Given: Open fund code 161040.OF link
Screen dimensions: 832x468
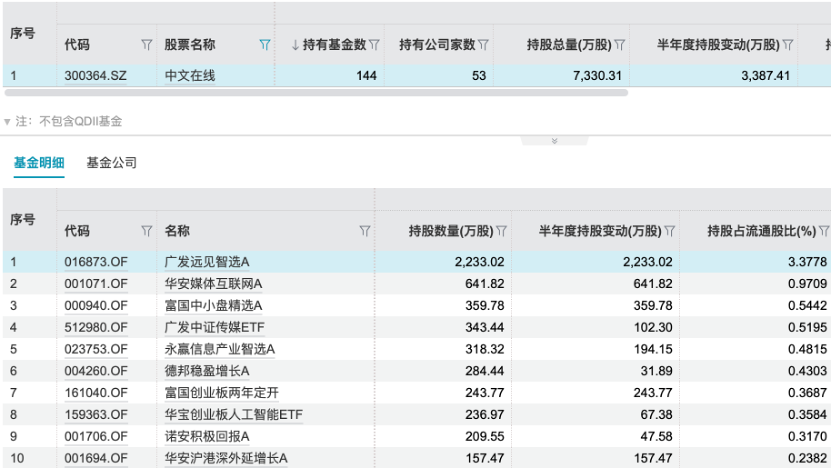Looking at the screenshot, I should pyautogui.click(x=96, y=393).
